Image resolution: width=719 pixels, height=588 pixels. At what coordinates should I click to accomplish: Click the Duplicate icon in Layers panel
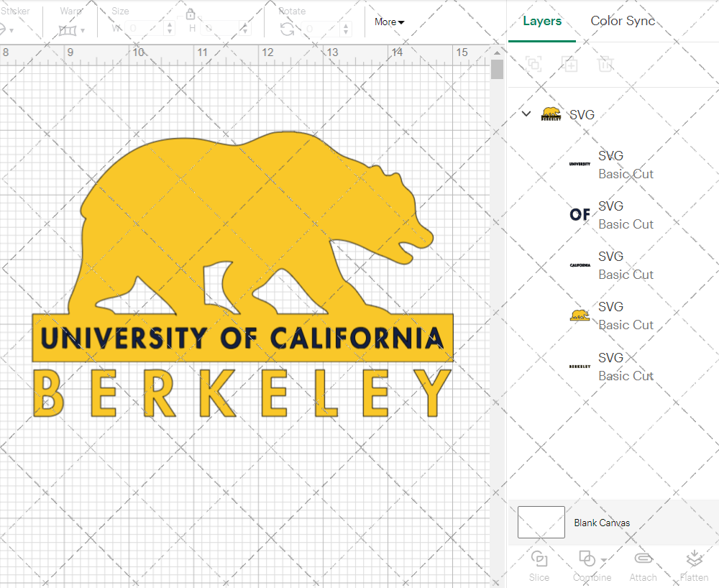[x=570, y=64]
